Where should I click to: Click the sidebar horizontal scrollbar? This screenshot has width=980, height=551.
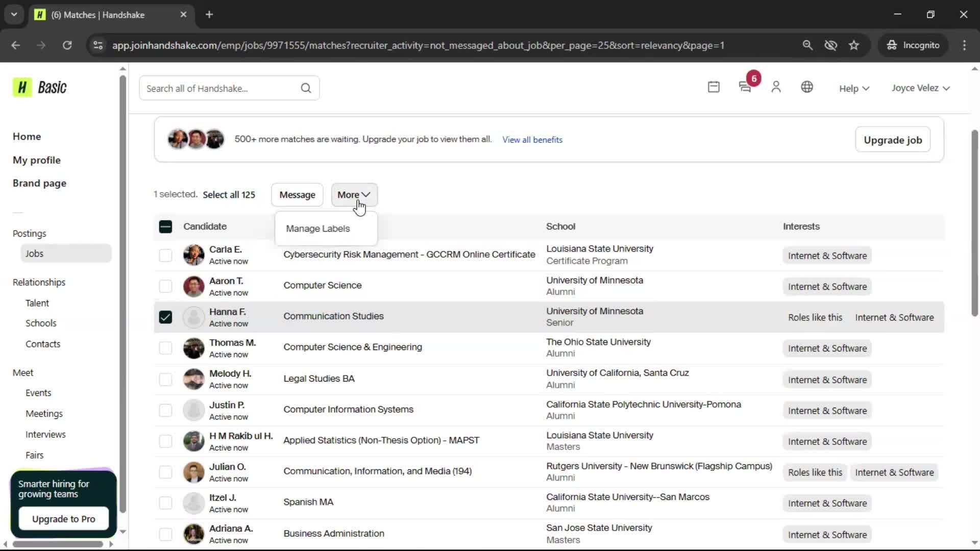[x=58, y=544]
